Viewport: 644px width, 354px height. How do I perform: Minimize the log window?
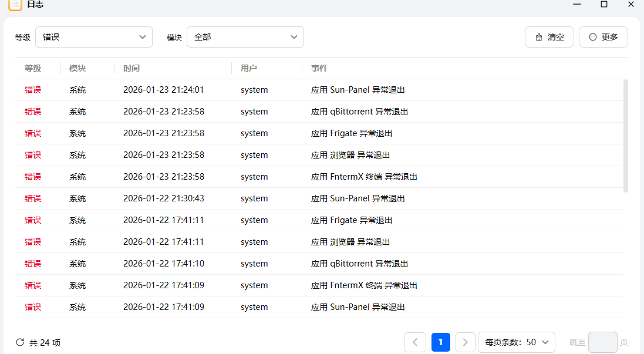click(577, 5)
